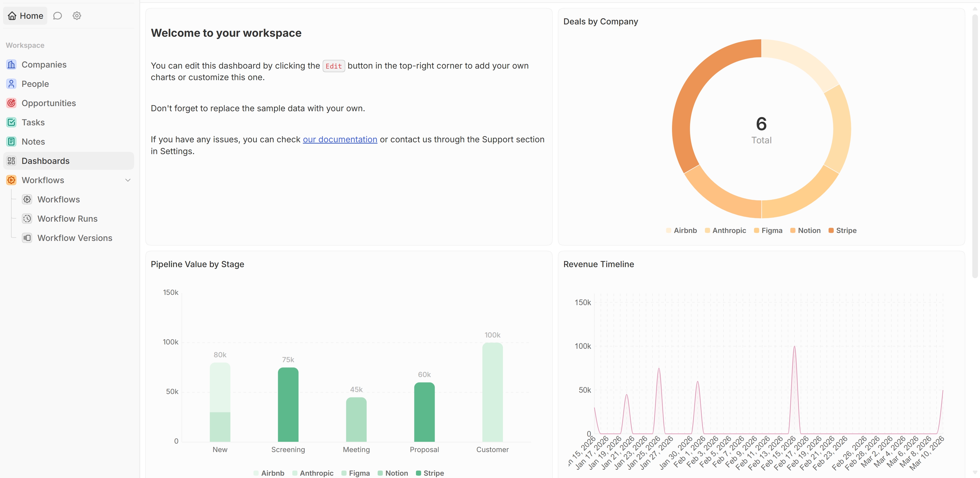The width and height of the screenshot is (980, 478).
Task: Click the Welcome to your workspace heading
Action: [226, 33]
